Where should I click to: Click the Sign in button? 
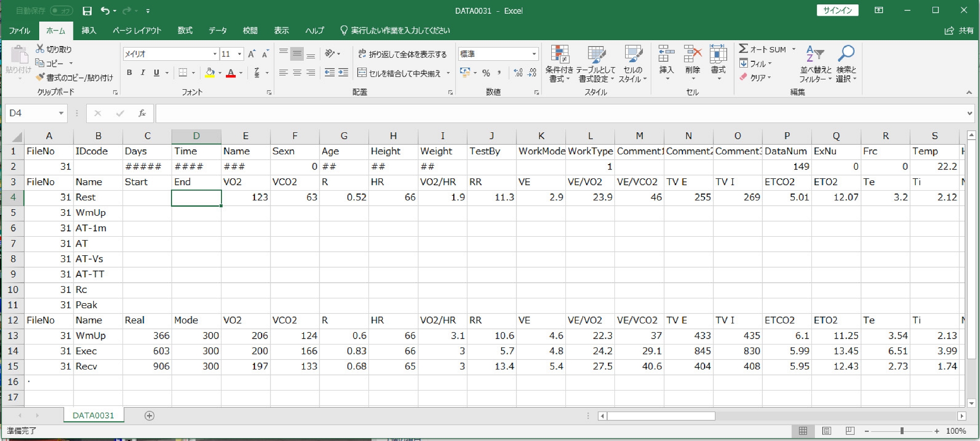(837, 10)
